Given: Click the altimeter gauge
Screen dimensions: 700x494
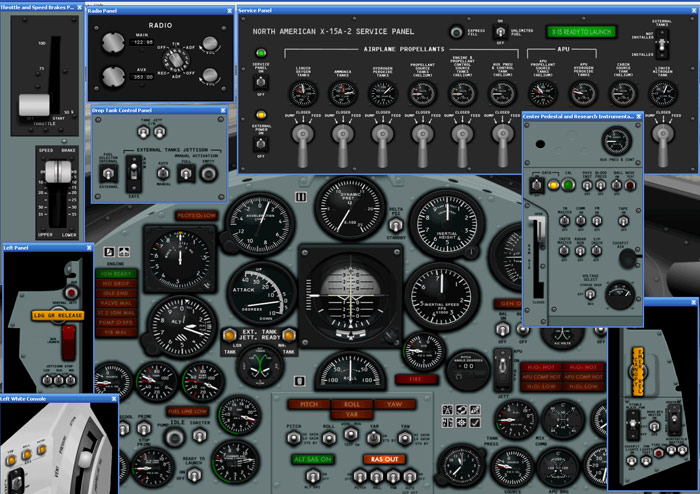Looking at the screenshot, I should coord(182,324).
